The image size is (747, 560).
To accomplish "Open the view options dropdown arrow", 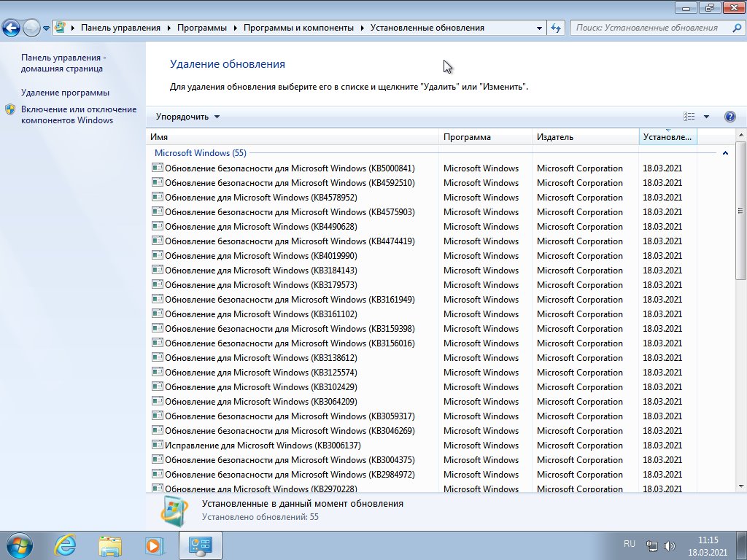I will 706,117.
